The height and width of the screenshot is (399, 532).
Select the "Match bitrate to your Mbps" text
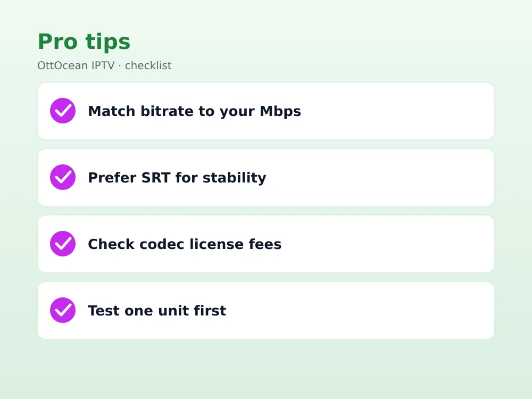click(x=194, y=111)
